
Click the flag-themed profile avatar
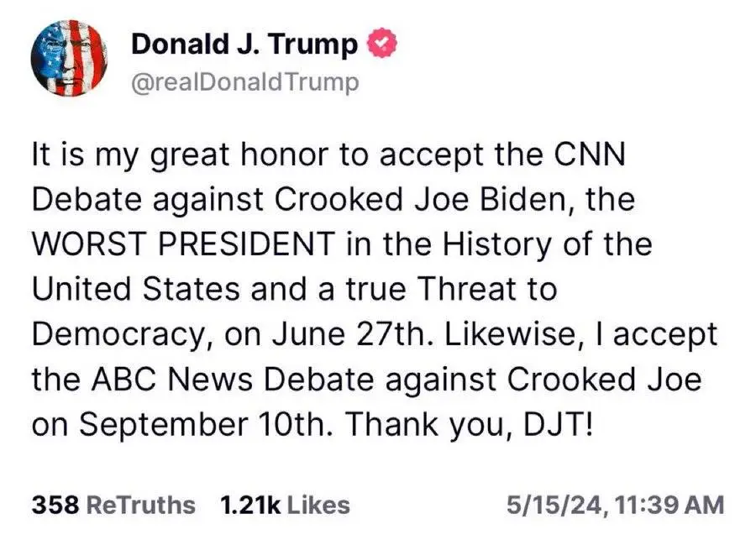(68, 58)
